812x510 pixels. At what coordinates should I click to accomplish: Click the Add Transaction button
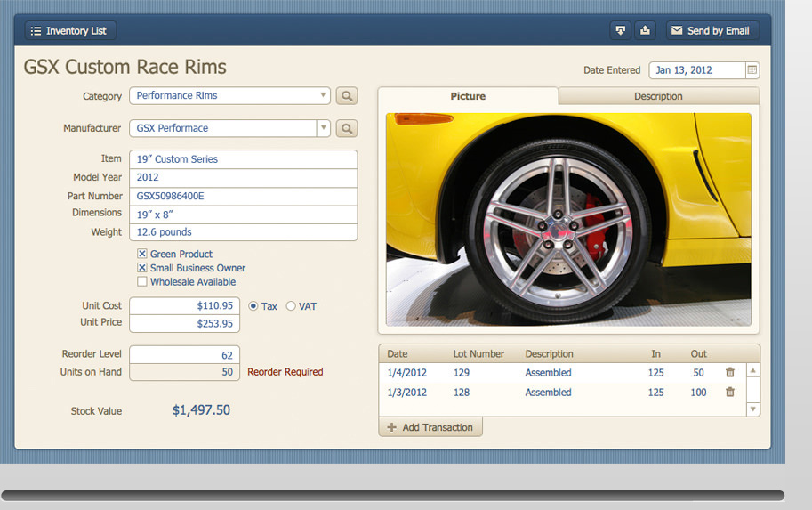tap(430, 427)
